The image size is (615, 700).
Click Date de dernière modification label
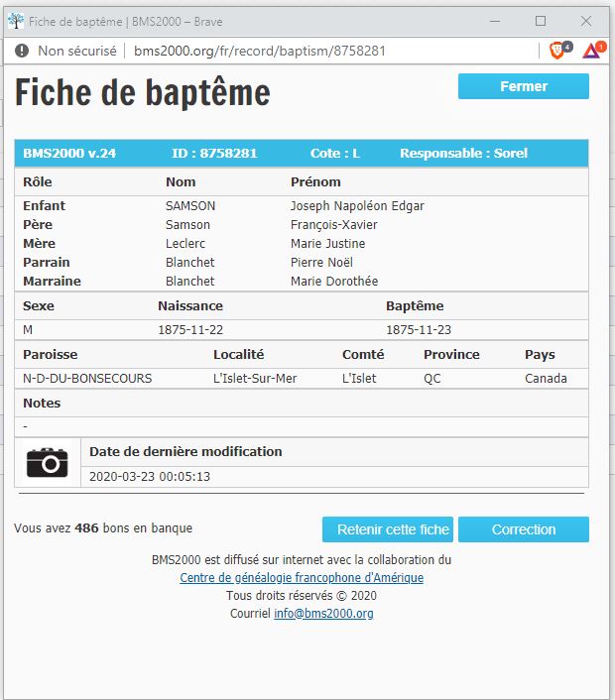(x=185, y=451)
